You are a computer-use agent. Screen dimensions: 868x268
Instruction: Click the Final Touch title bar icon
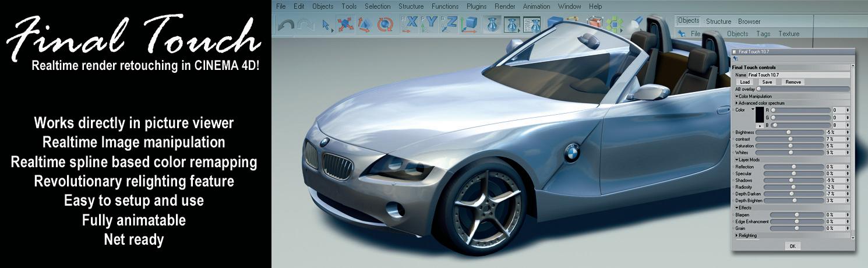point(735,51)
